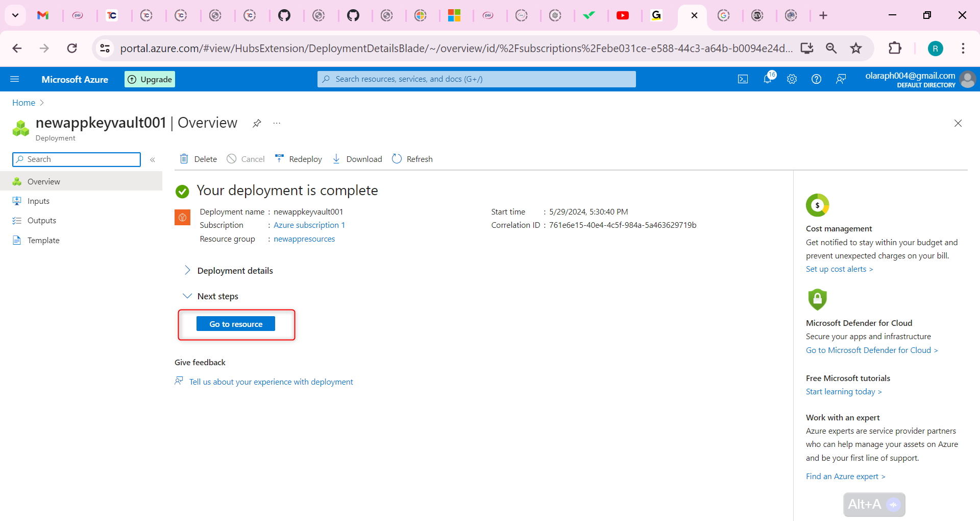Go back in the browser
This screenshot has height=521, width=980.
[x=17, y=49]
